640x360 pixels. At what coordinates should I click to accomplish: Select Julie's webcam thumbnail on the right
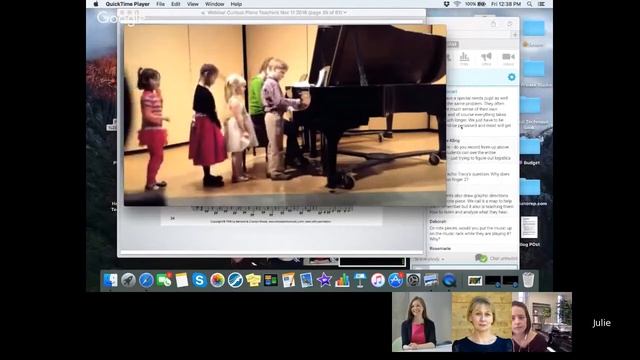point(542,322)
